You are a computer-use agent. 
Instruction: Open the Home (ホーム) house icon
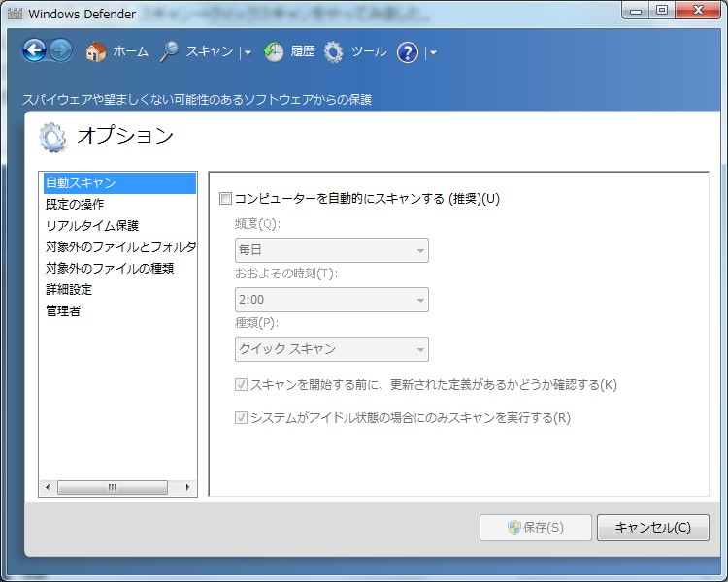tap(95, 52)
